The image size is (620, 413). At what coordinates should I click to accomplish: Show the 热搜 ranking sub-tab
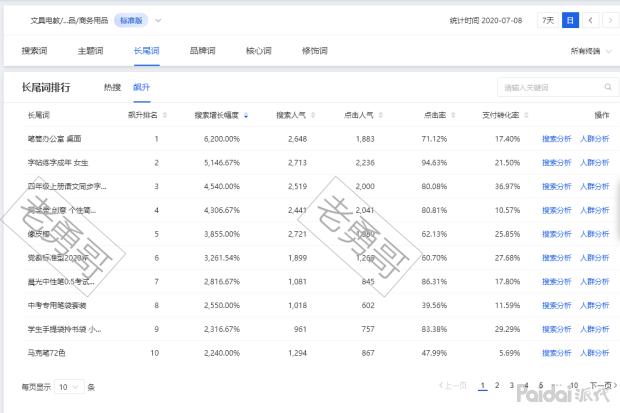[112, 87]
